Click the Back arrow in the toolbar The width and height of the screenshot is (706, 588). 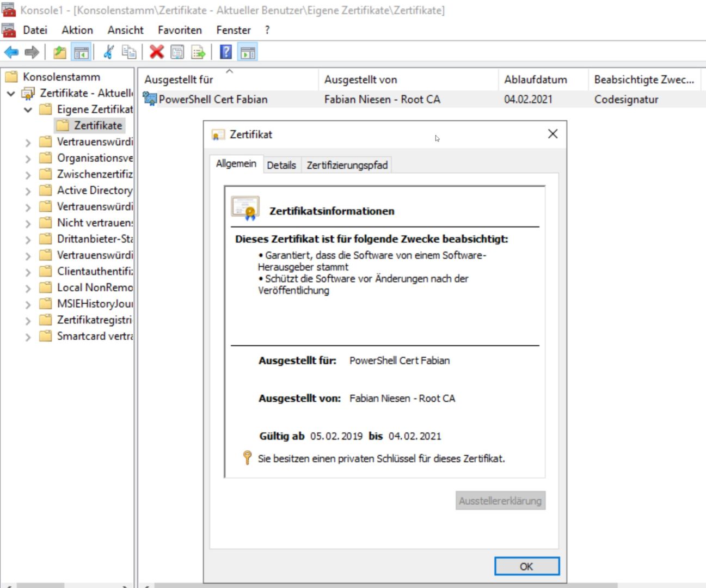(x=11, y=52)
